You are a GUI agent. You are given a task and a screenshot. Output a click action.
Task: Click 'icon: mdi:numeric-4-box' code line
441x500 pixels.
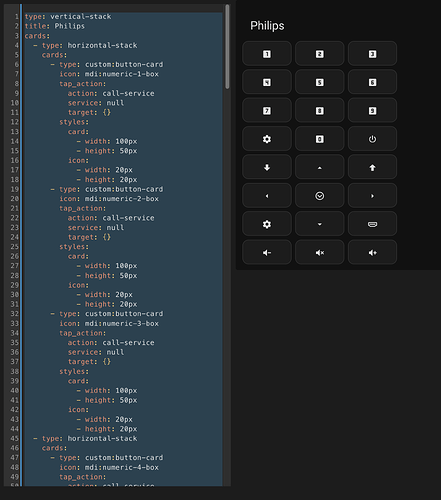109,467
